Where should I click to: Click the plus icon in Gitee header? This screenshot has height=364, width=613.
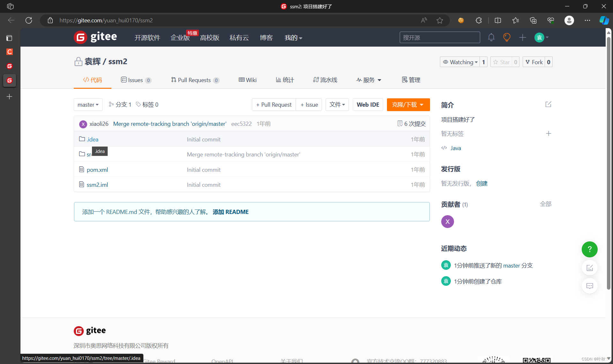[522, 37]
